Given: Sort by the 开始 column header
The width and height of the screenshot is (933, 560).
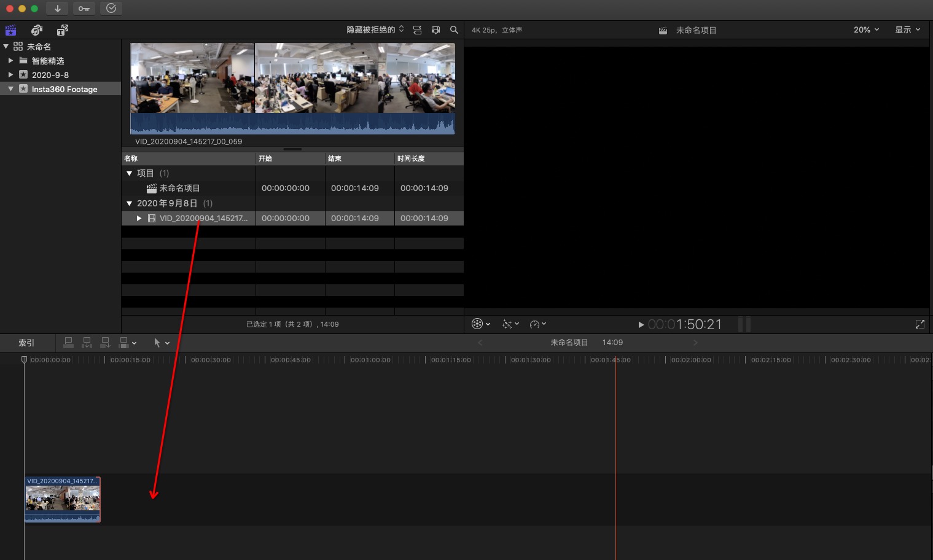Looking at the screenshot, I should coord(291,158).
